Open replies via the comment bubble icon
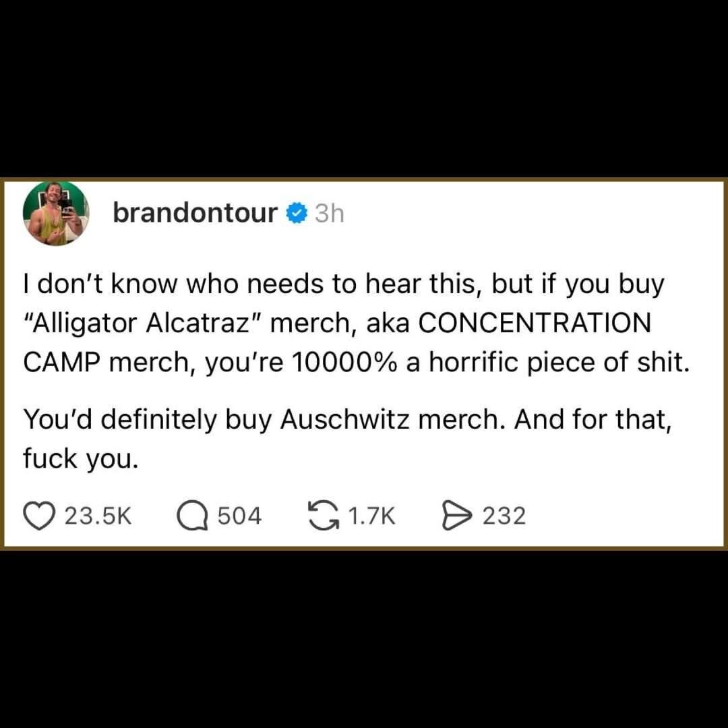This screenshot has height=728, width=728. (192, 516)
